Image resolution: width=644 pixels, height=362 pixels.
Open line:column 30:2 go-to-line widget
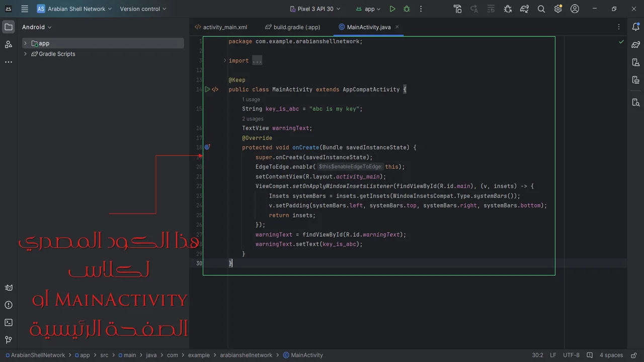coord(537,355)
